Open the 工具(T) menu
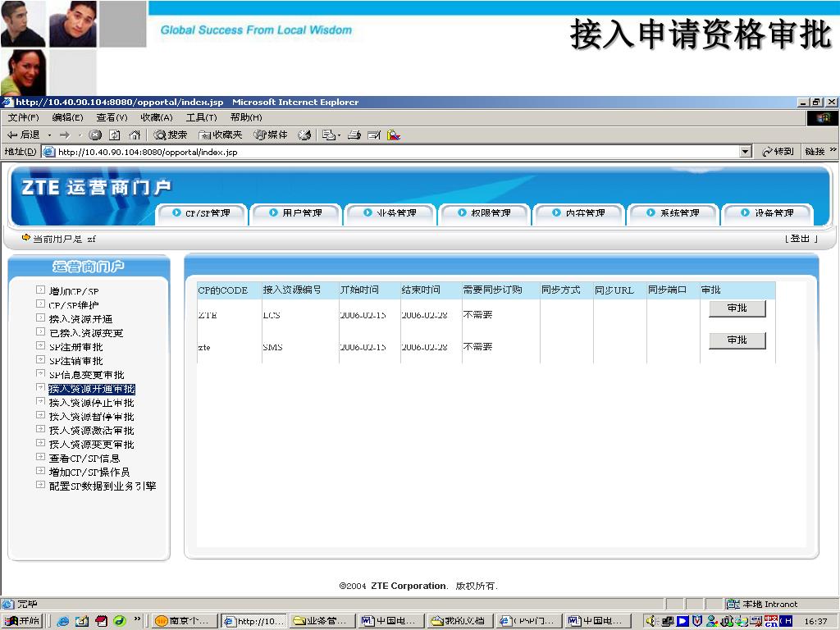The image size is (840, 630). tap(202, 117)
